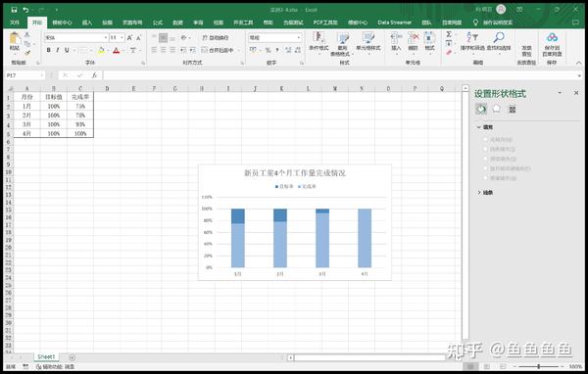Apply Italic formatting
This screenshot has height=374, width=588.
coord(58,50)
